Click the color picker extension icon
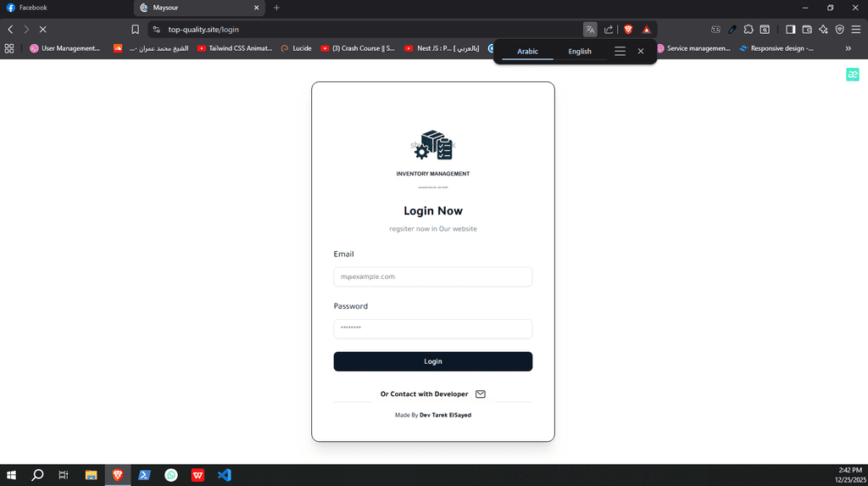The width and height of the screenshot is (868, 486). 732,30
